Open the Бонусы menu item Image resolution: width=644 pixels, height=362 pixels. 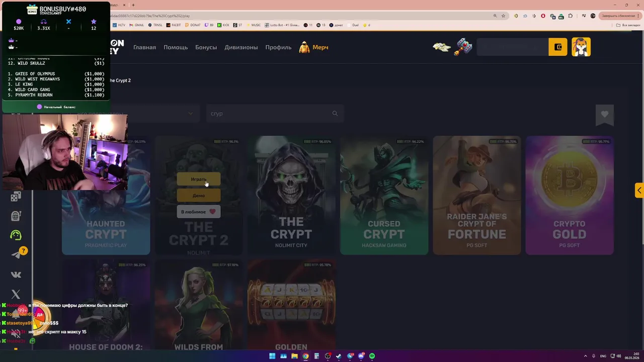(206, 47)
